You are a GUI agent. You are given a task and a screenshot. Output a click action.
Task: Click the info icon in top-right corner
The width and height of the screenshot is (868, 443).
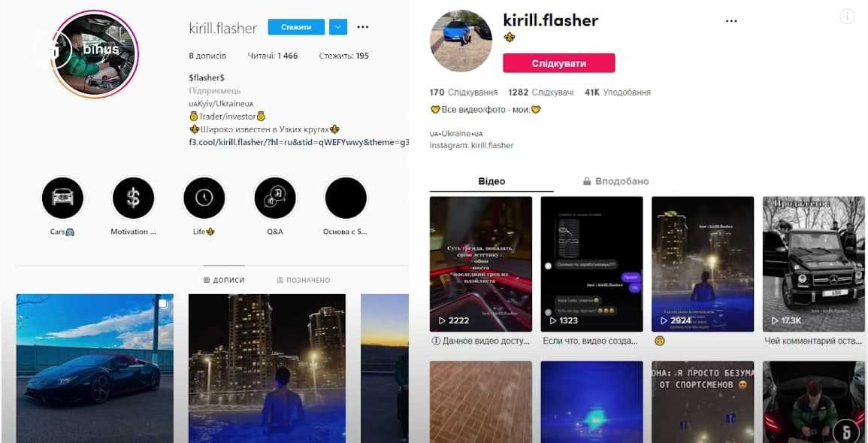[847, 17]
